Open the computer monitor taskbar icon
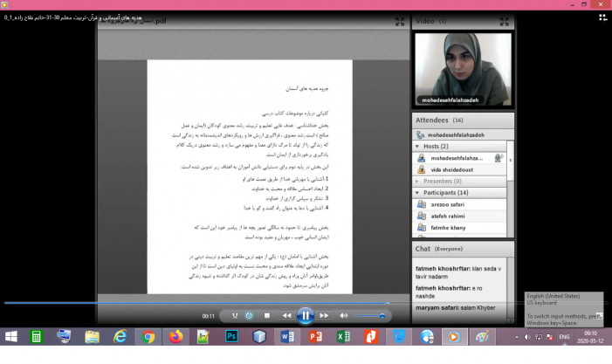Image resolution: width=612 pixels, height=364 pixels. 64,337
